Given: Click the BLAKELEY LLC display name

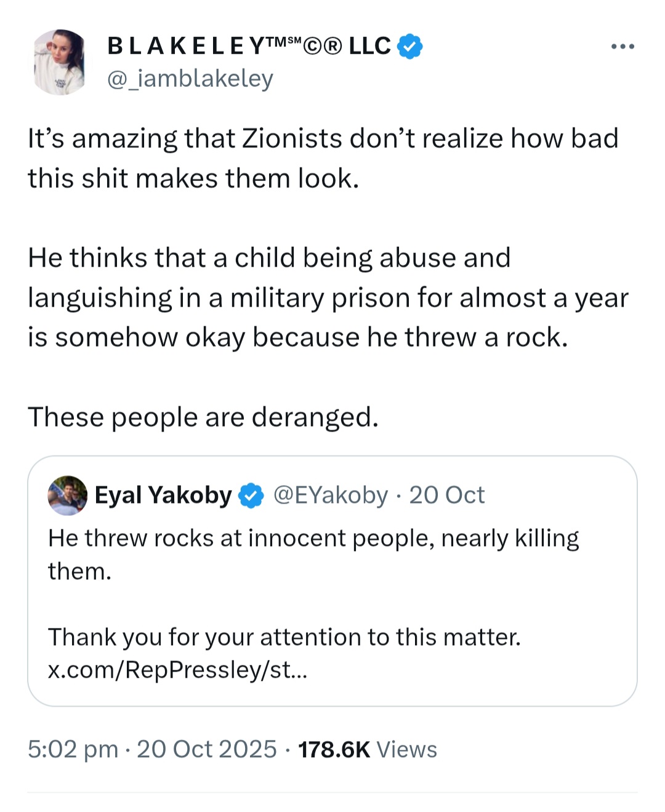Looking at the screenshot, I should pos(249,46).
